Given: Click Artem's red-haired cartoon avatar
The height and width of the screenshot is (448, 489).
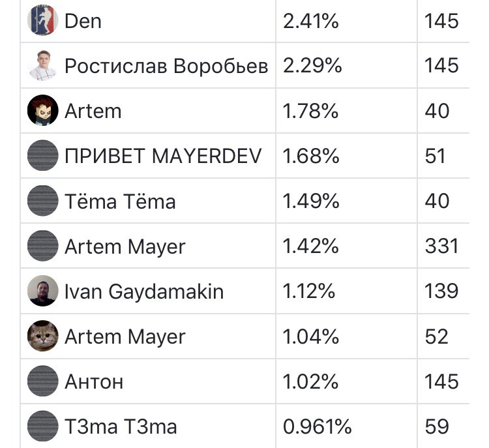Looking at the screenshot, I should click(x=43, y=110).
